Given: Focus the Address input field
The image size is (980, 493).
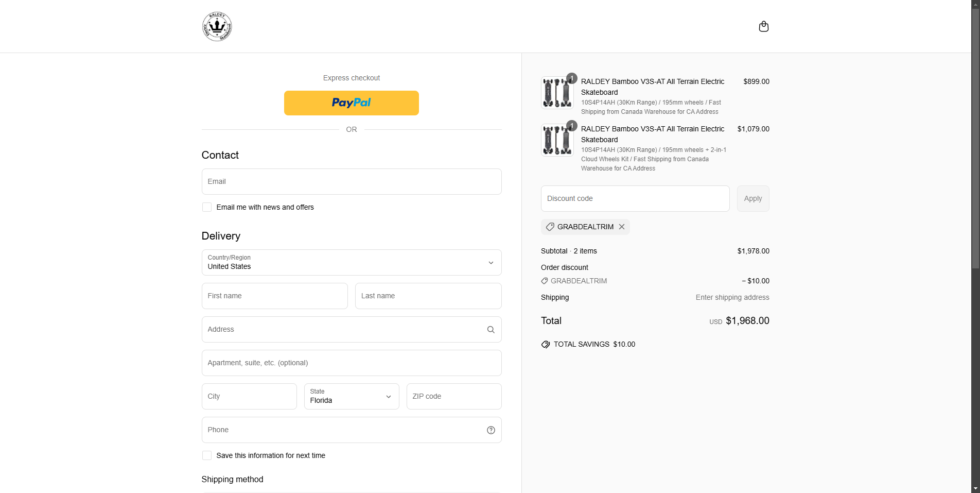Looking at the screenshot, I should [352, 329].
